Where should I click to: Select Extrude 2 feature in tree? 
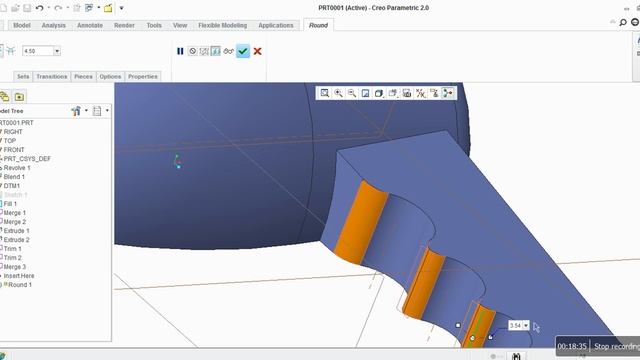pyautogui.click(x=16, y=240)
